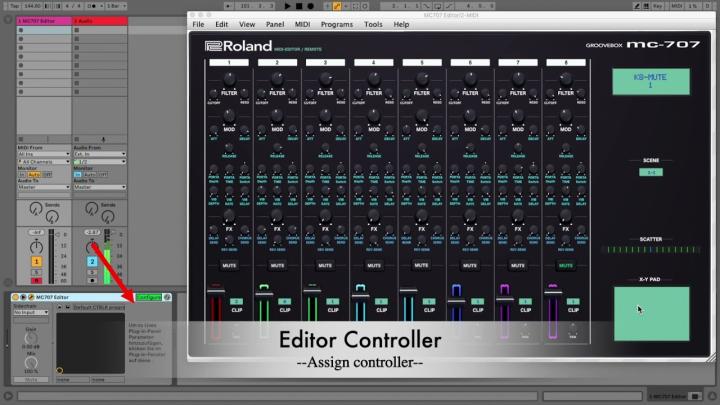Click the Mute button below the Mix knob

click(31, 380)
